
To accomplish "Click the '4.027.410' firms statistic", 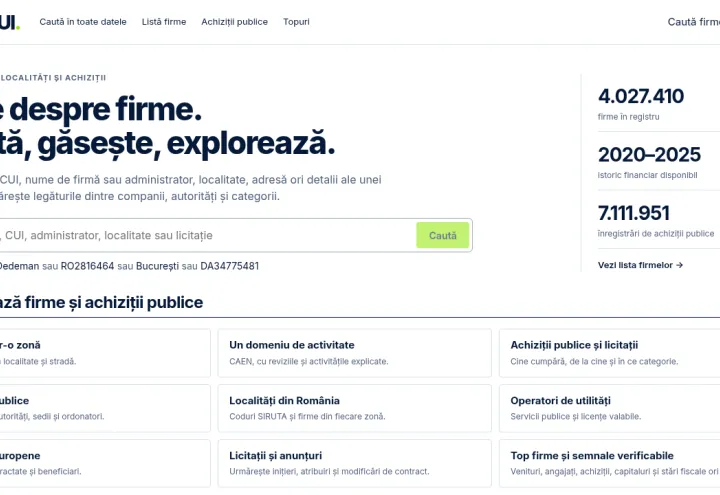I will point(641,96).
